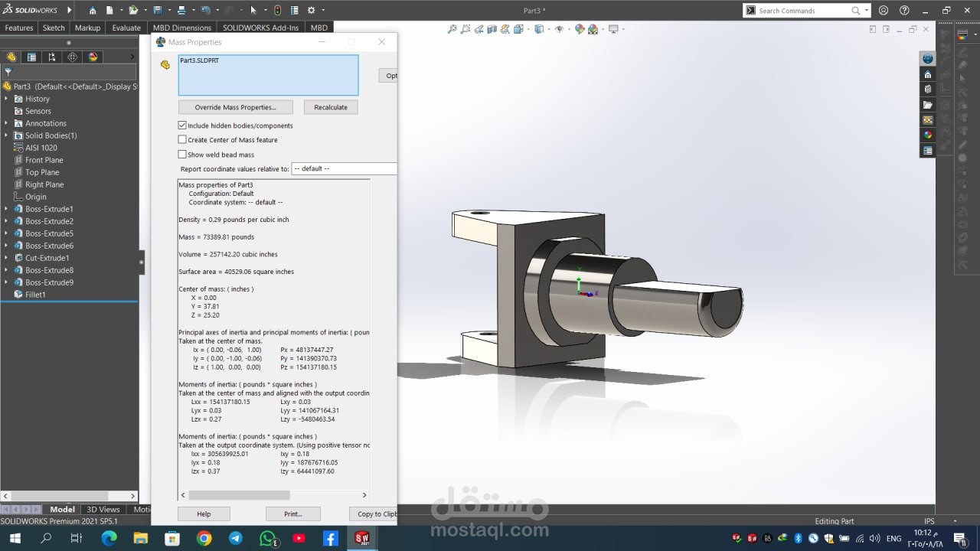Click the Save icon in top toolbar
The height and width of the screenshot is (551, 980).
(x=158, y=11)
